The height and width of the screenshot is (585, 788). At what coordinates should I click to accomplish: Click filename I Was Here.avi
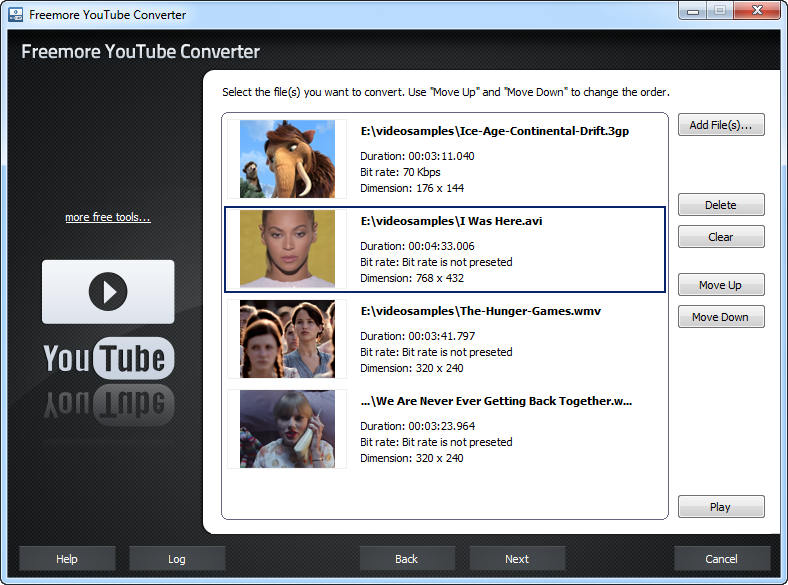click(451, 221)
